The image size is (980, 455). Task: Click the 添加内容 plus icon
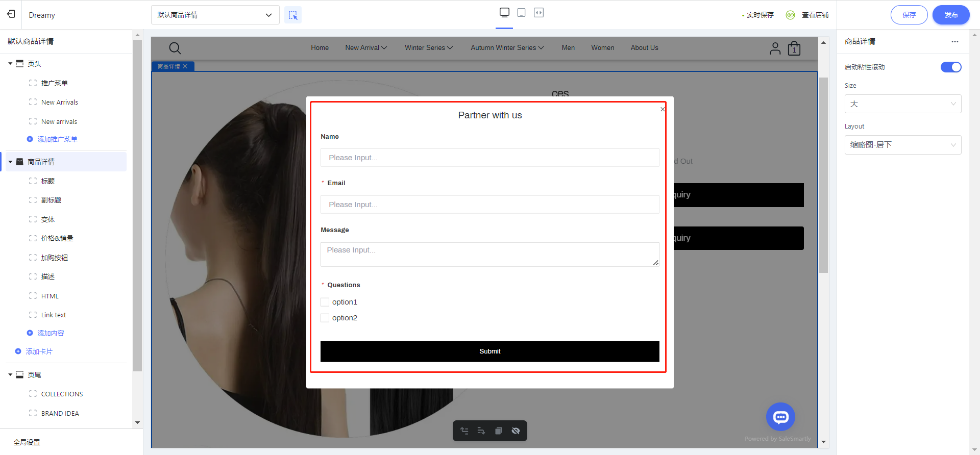[x=30, y=333]
